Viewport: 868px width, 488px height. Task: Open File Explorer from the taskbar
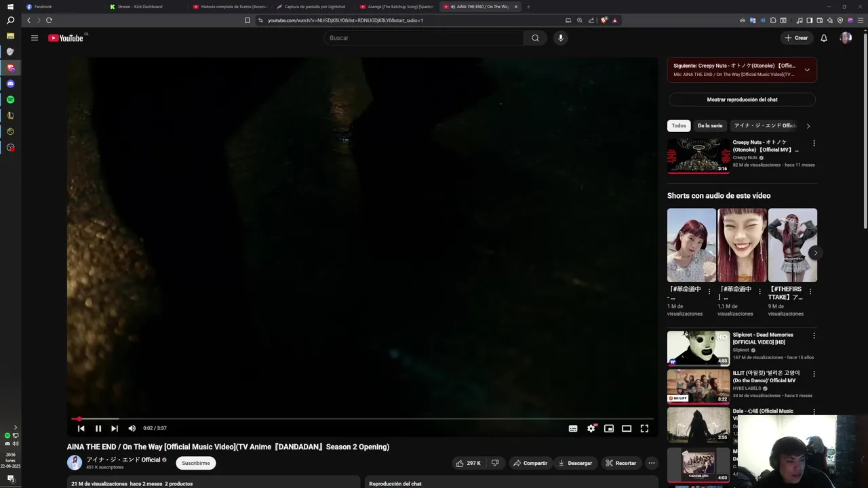pos(10,35)
